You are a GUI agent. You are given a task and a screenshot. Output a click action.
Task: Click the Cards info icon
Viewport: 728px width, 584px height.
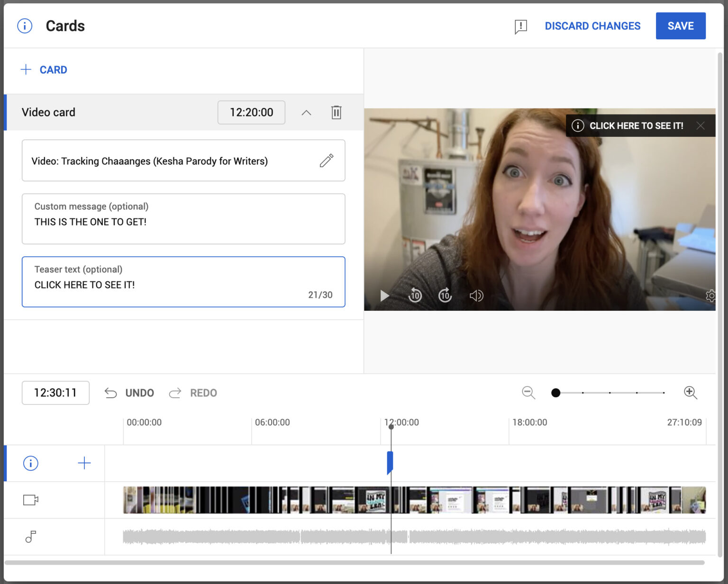tap(24, 26)
